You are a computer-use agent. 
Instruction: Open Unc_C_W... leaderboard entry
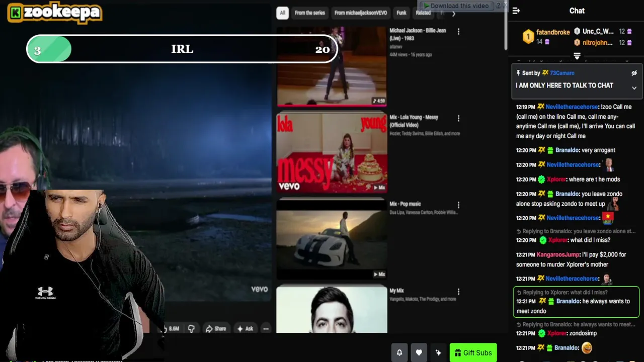point(598,31)
